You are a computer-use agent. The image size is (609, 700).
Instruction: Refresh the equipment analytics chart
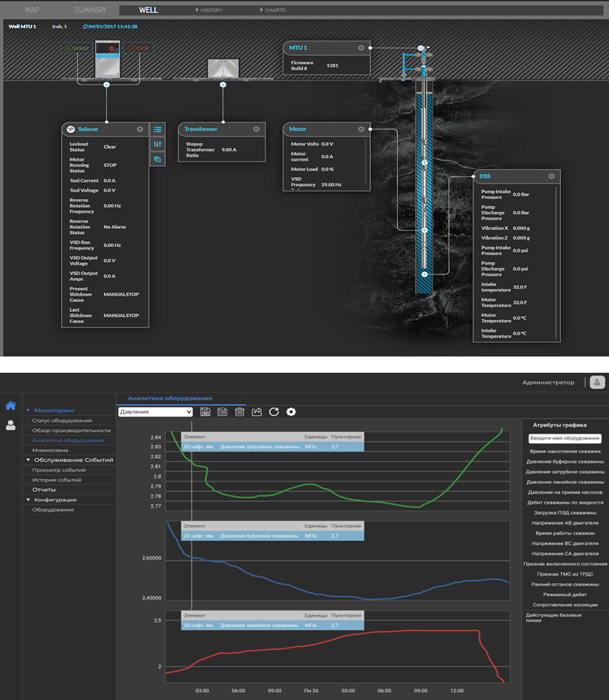274,412
